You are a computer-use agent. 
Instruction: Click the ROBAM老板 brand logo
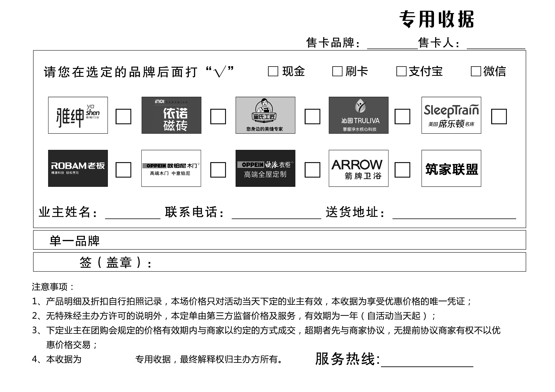(x=78, y=168)
